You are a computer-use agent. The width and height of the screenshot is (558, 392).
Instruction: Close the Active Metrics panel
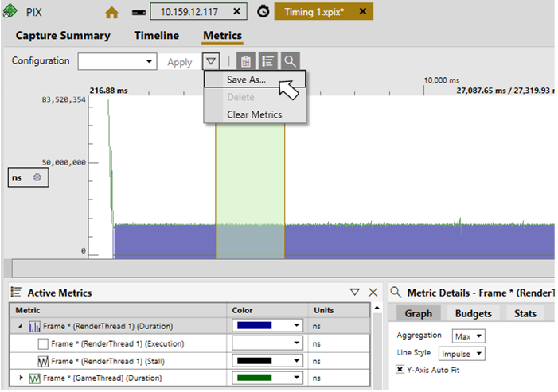click(x=373, y=293)
